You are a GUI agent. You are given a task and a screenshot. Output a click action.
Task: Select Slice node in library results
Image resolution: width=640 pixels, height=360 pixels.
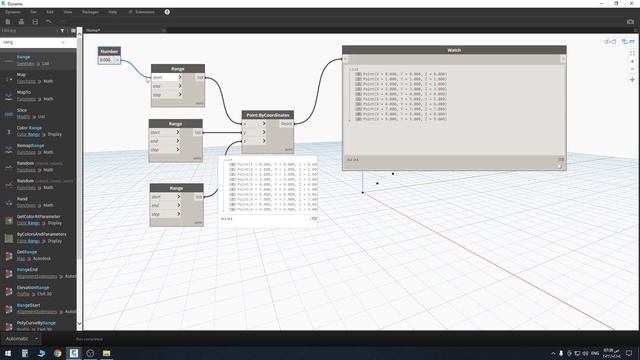point(38,113)
